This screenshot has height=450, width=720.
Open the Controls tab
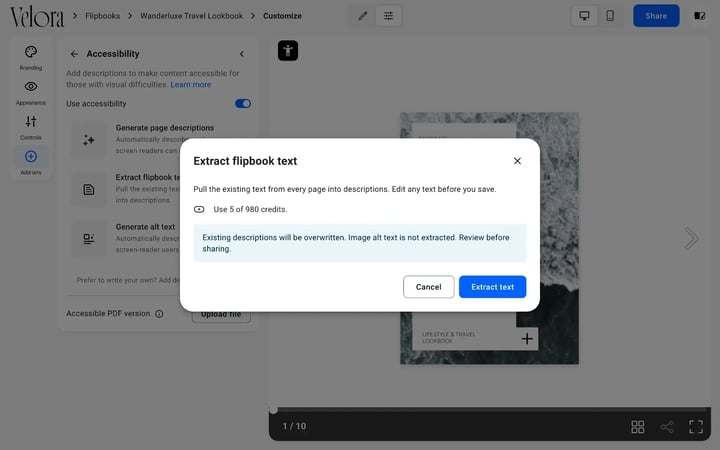pyautogui.click(x=31, y=128)
